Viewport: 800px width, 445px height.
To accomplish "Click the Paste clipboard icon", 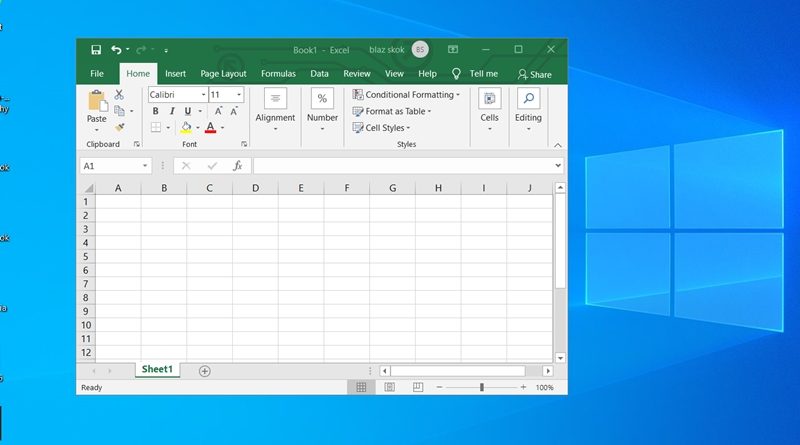I will (x=97, y=101).
